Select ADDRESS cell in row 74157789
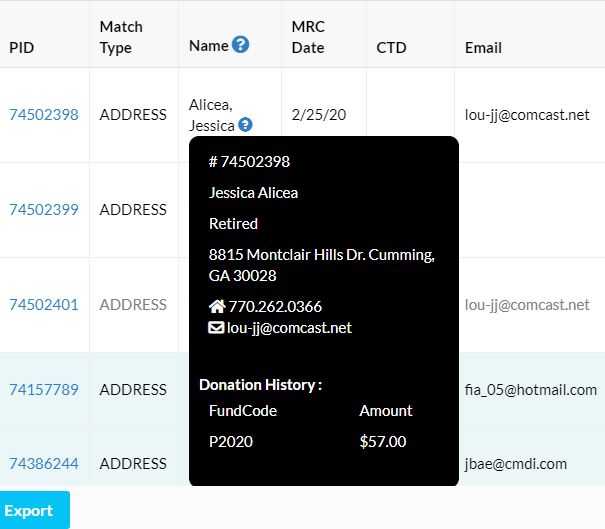 coord(133,389)
